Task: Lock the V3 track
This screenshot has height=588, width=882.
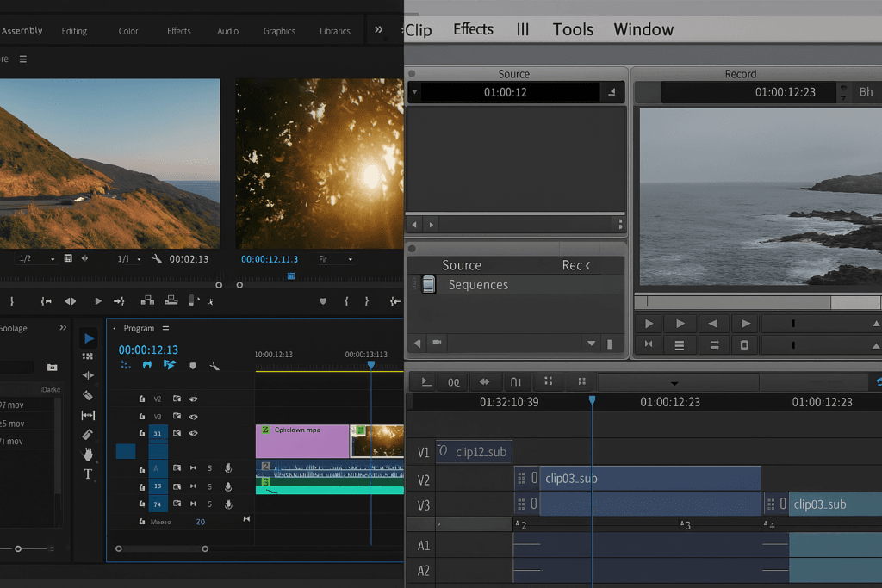Action: coord(141,415)
